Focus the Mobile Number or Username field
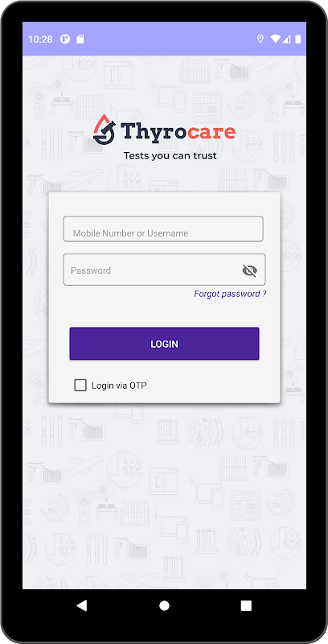The width and height of the screenshot is (328, 644). pyautogui.click(x=163, y=229)
